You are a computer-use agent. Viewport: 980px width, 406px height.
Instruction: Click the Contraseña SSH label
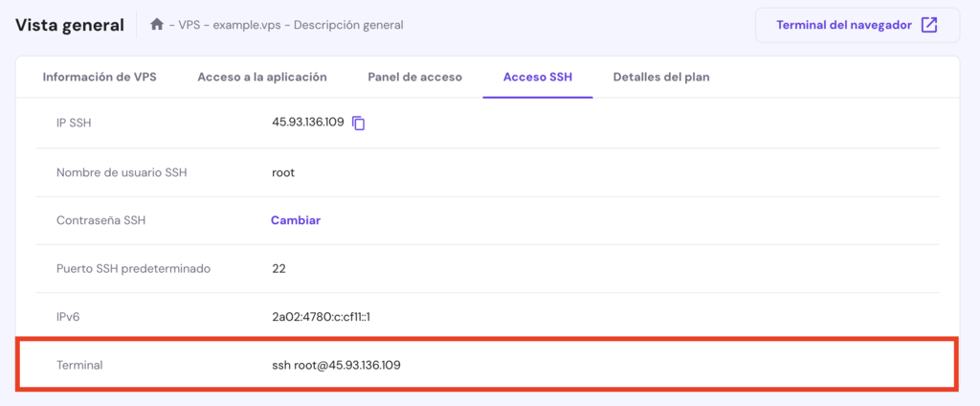click(x=100, y=220)
